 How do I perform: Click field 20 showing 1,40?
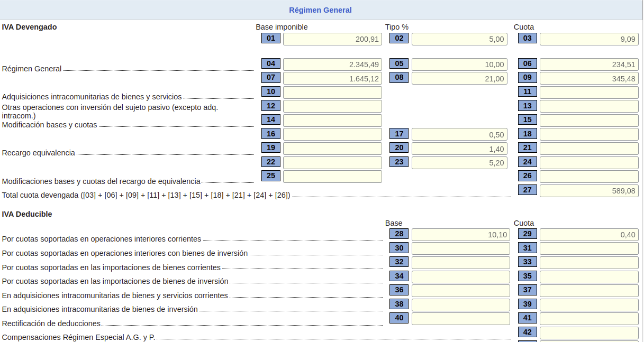click(459, 149)
